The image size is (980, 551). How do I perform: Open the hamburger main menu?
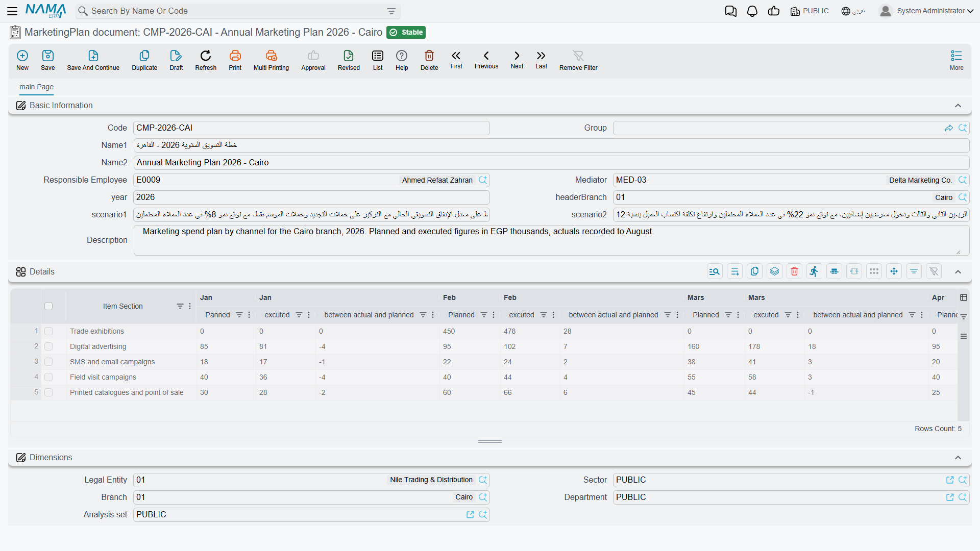tap(12, 11)
